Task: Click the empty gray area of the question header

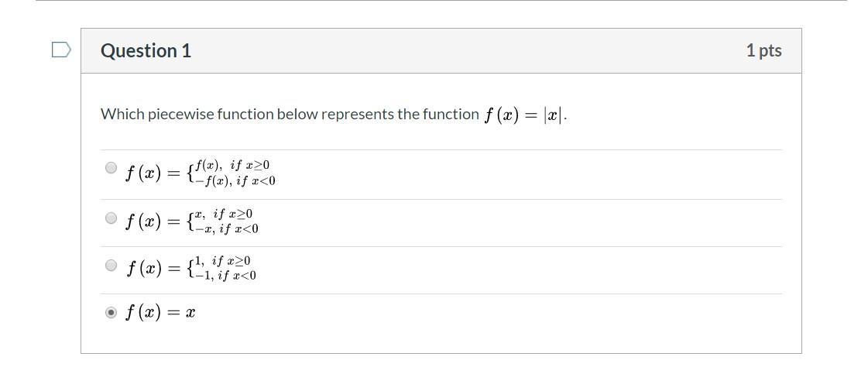Action: click(x=465, y=51)
